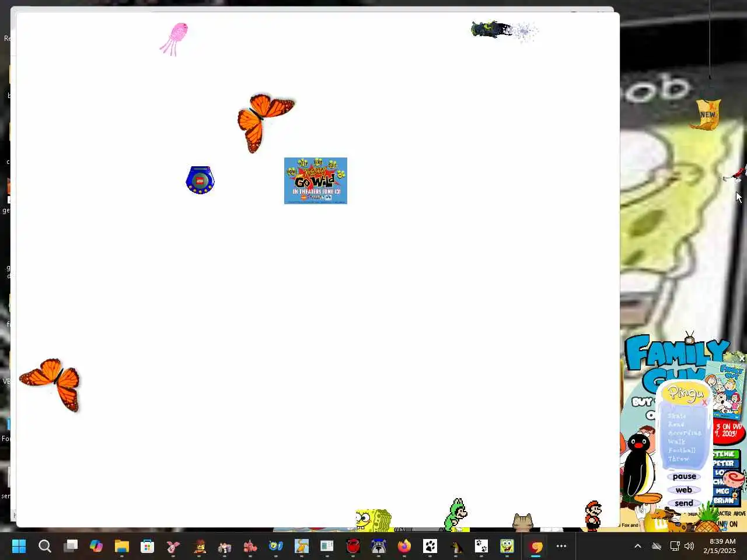
Task: Open Task View on the taskbar
Action: click(71, 546)
